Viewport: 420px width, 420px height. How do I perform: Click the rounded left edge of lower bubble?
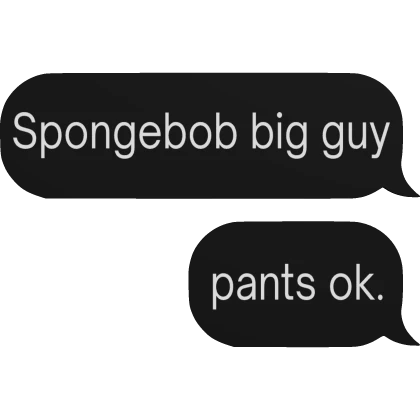coord(197,284)
